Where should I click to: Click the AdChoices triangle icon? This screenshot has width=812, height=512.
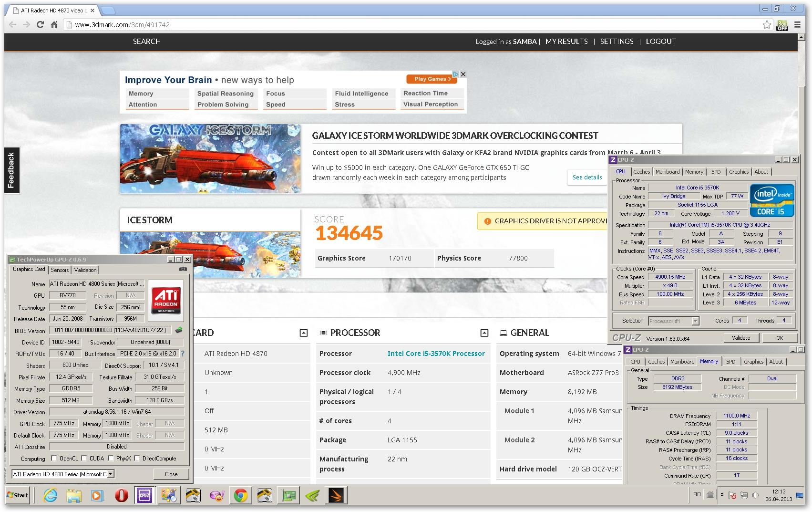point(455,74)
